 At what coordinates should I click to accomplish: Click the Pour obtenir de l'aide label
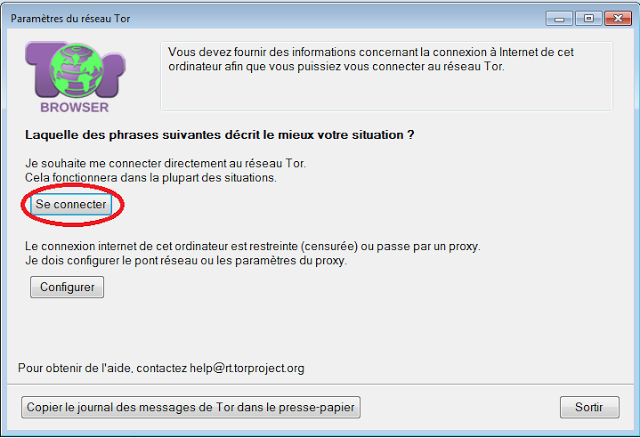click(76, 368)
